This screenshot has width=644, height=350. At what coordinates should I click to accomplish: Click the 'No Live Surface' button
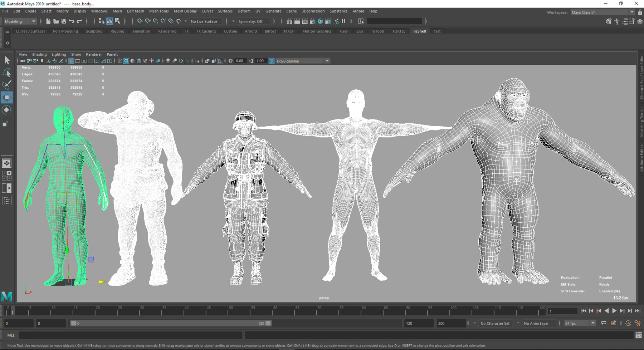coord(205,21)
